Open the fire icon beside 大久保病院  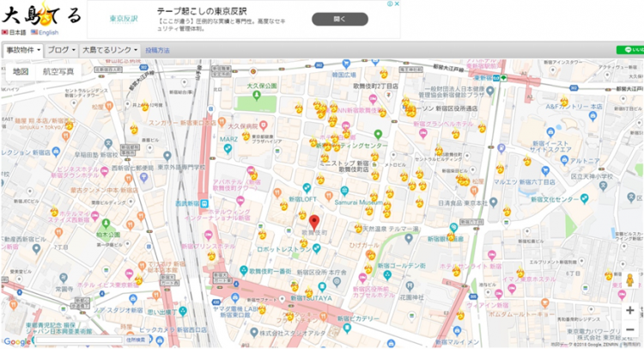[x=246, y=135]
